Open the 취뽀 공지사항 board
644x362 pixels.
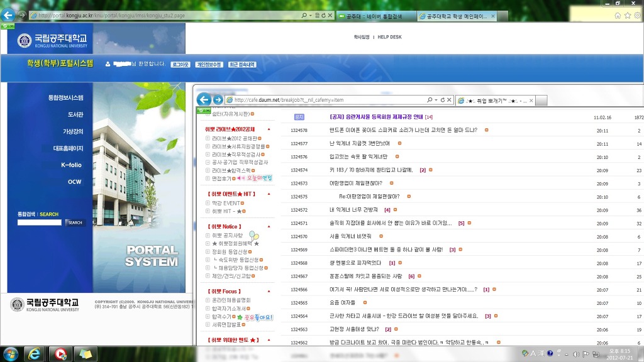tap(228, 236)
